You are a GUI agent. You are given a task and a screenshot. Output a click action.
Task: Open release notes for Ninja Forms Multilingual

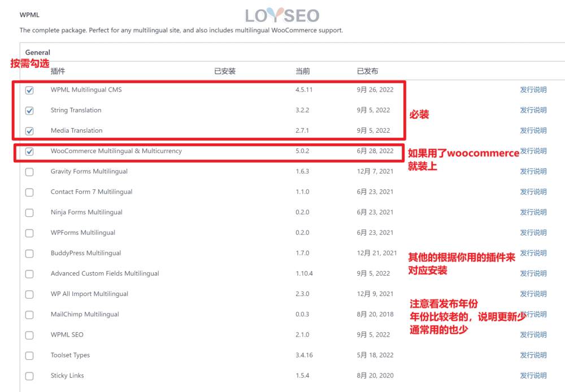coord(533,212)
